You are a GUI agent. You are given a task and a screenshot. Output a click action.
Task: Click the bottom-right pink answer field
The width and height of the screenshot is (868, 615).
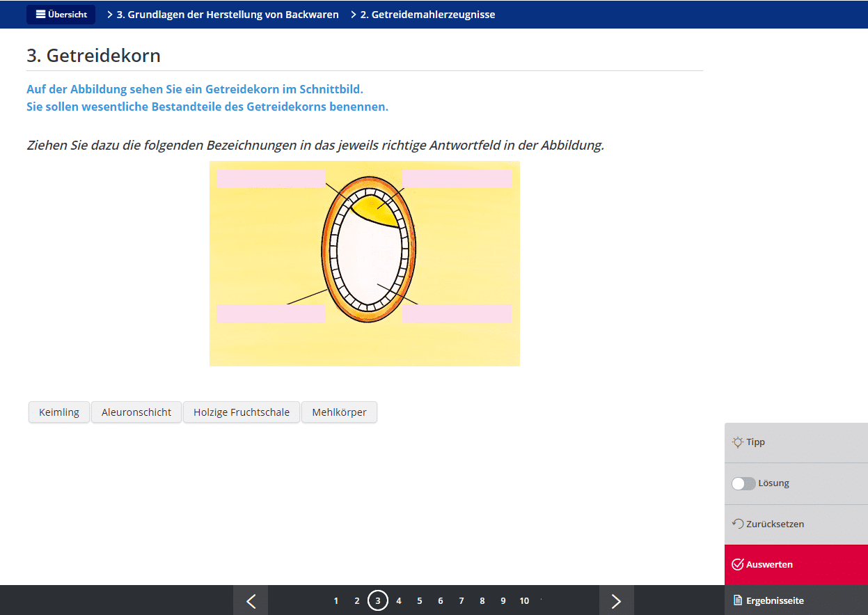(457, 313)
